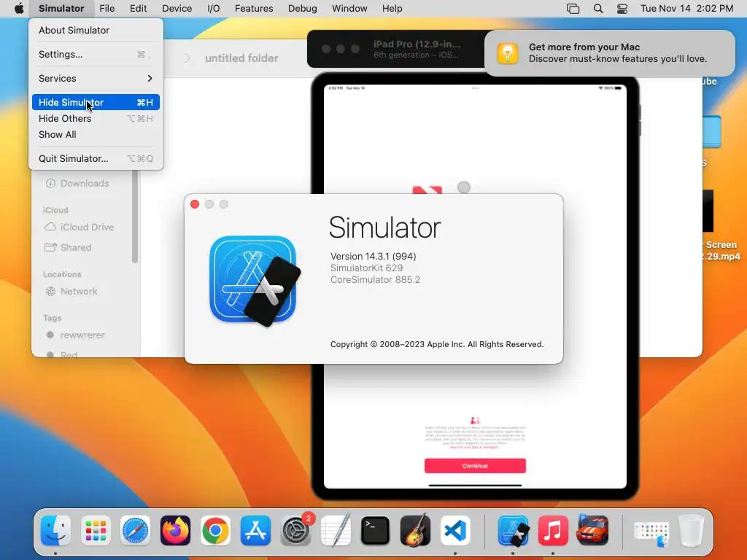747x560 pixels.
Task: Open App Store from the Dock
Action: 255,531
